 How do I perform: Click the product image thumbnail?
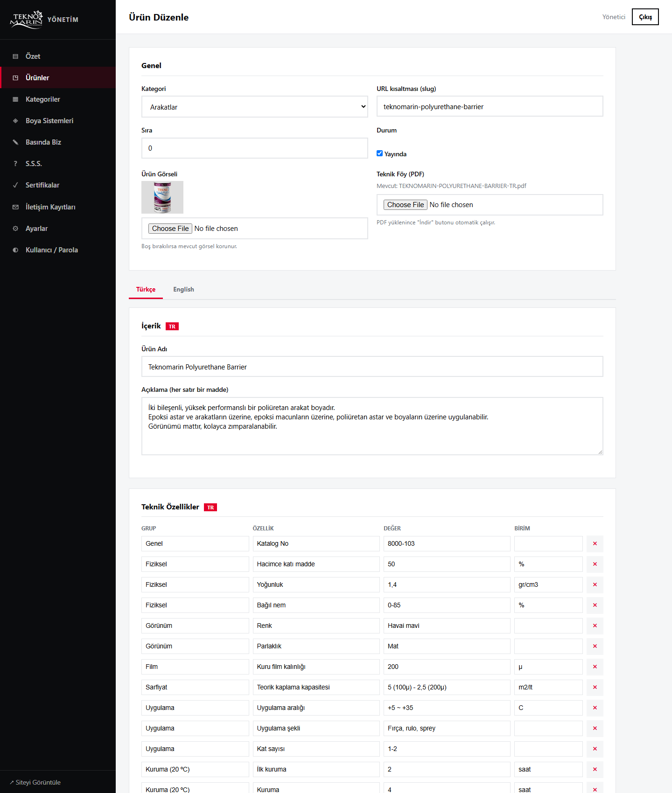coord(162,197)
